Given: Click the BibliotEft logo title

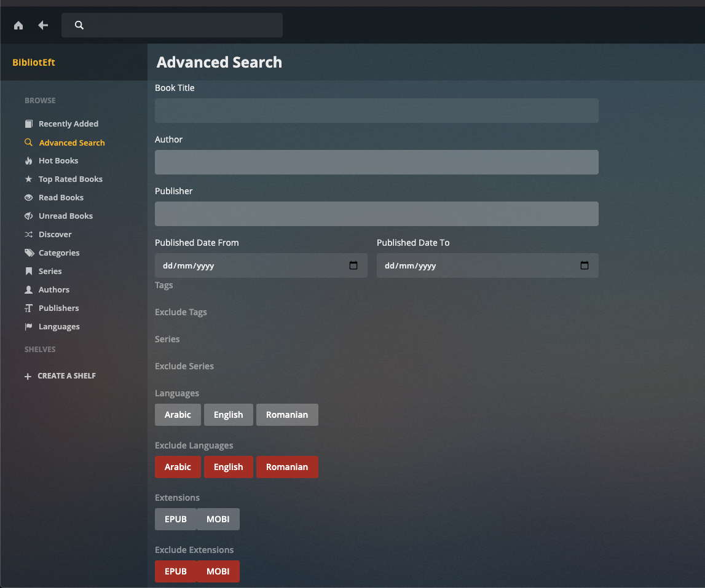Looking at the screenshot, I should (x=34, y=63).
